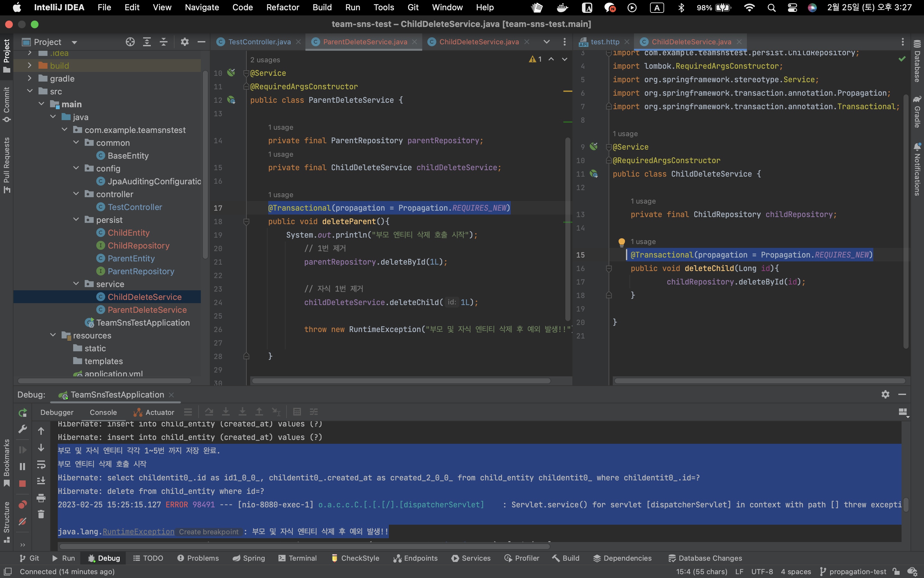Open the Git tool window

pyautogui.click(x=29, y=558)
